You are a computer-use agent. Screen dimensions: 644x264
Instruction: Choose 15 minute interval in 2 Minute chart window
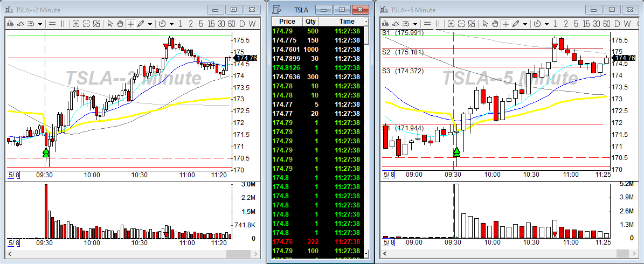coord(211,24)
